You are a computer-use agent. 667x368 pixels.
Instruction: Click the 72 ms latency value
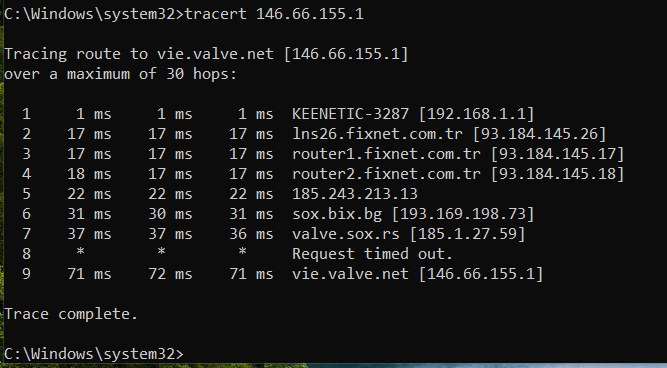(x=170, y=274)
